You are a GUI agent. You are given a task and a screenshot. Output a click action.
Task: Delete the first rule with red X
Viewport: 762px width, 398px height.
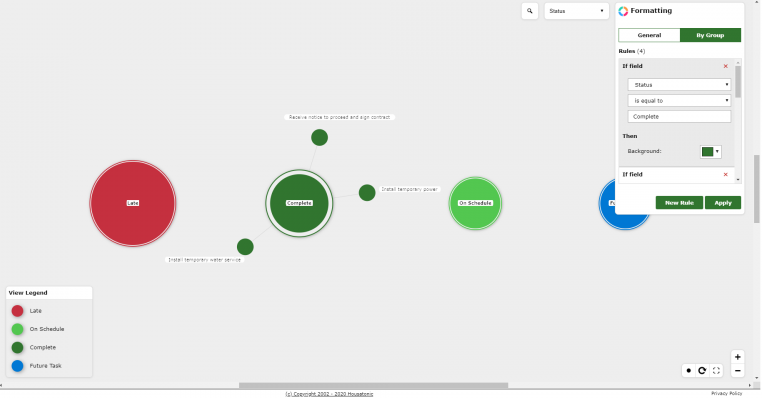pos(726,66)
